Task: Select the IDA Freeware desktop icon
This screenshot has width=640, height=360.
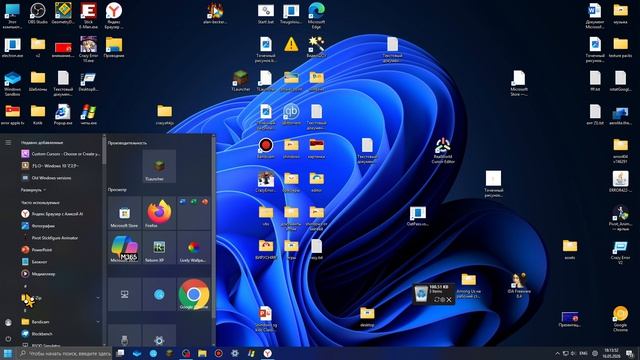Action: tap(519, 285)
